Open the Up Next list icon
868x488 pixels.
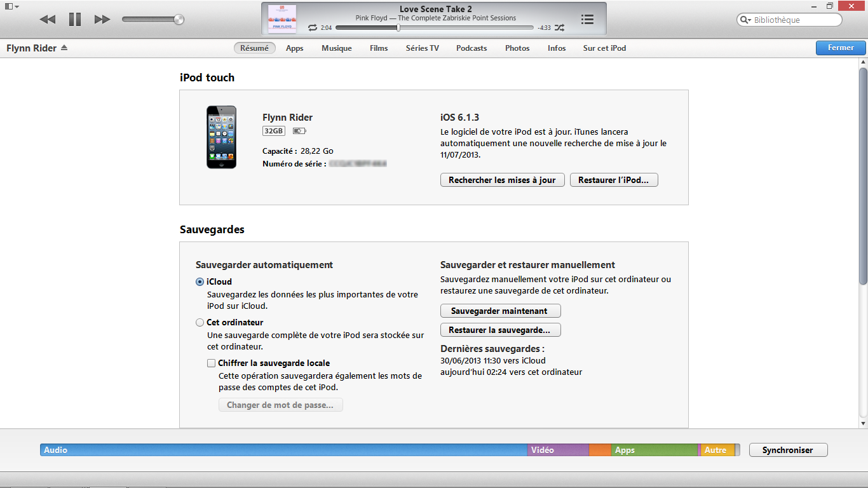pos(587,20)
